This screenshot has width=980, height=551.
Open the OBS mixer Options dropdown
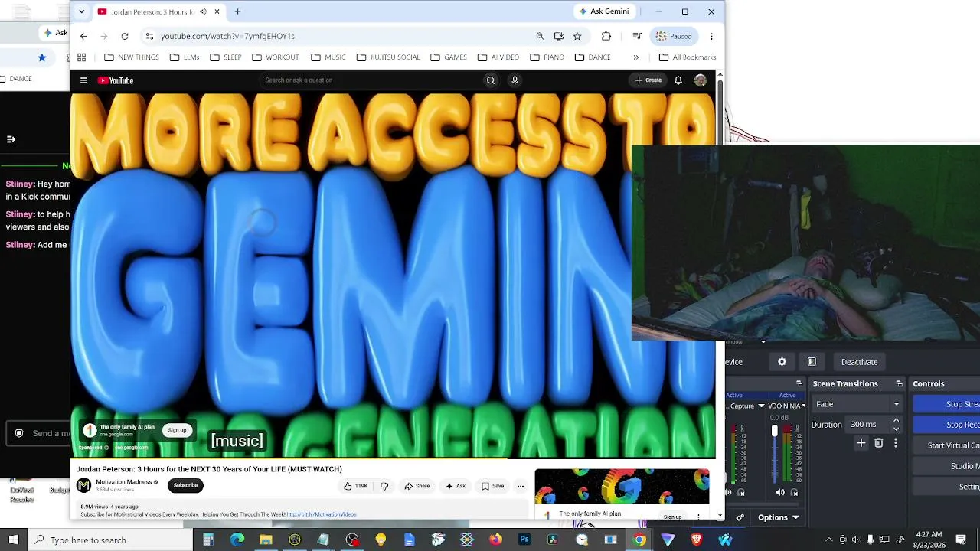pyautogui.click(x=779, y=518)
